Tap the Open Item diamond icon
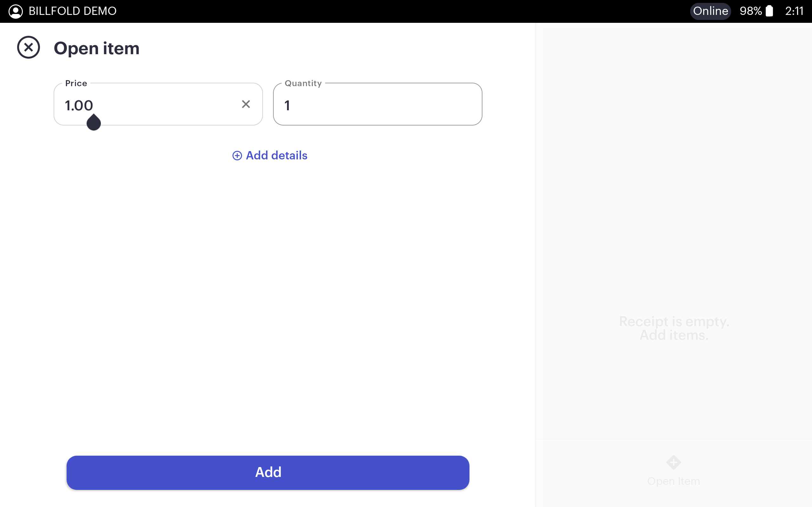Viewport: 812px width, 507px height. pyautogui.click(x=673, y=462)
